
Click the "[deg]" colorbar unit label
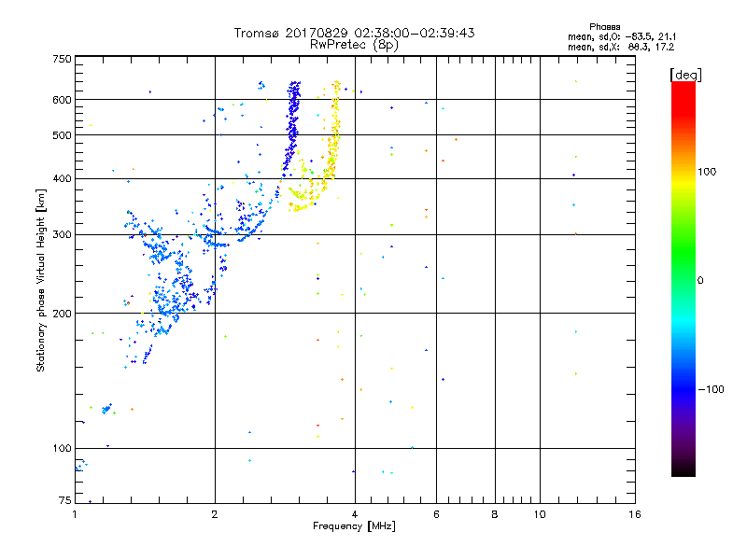pos(685,75)
